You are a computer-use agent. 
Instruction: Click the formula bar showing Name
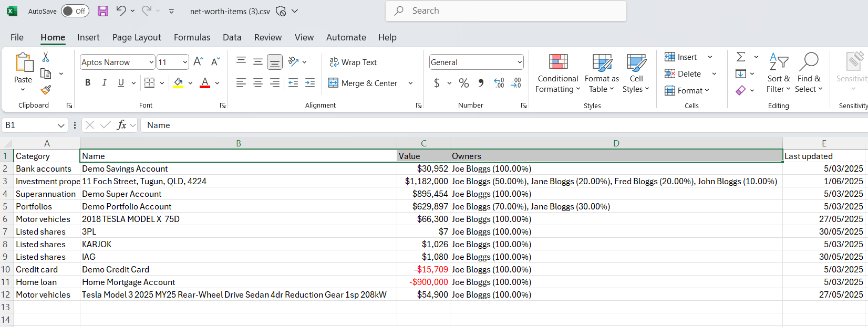503,125
